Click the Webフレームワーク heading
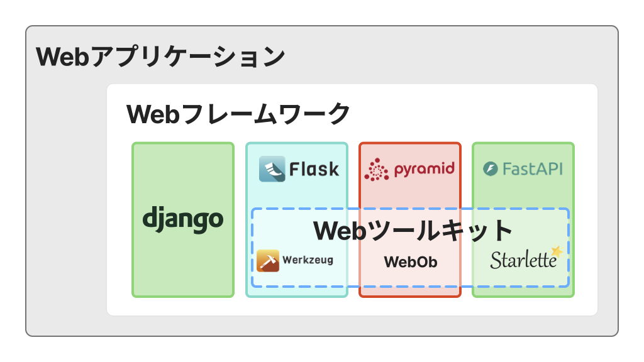 (238, 114)
